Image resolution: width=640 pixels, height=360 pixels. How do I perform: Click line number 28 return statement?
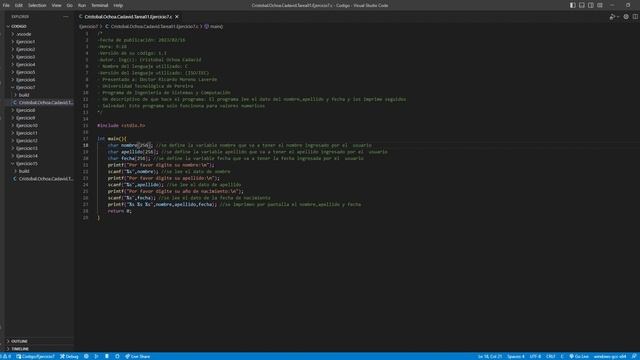pos(86,211)
